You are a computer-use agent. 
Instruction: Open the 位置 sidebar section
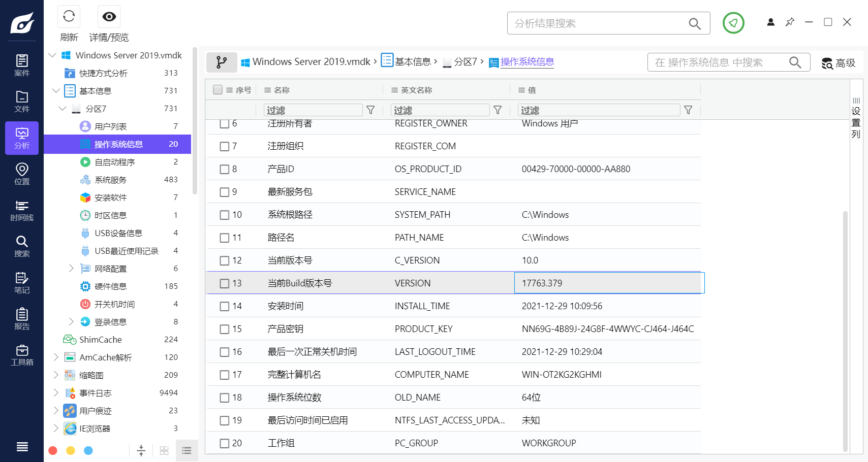(x=22, y=174)
